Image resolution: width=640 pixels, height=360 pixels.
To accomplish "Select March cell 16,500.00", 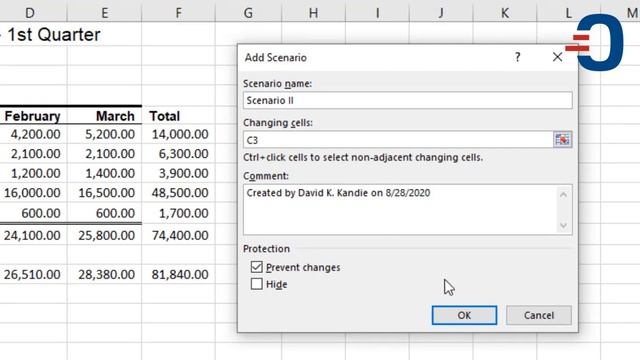I will [104, 193].
